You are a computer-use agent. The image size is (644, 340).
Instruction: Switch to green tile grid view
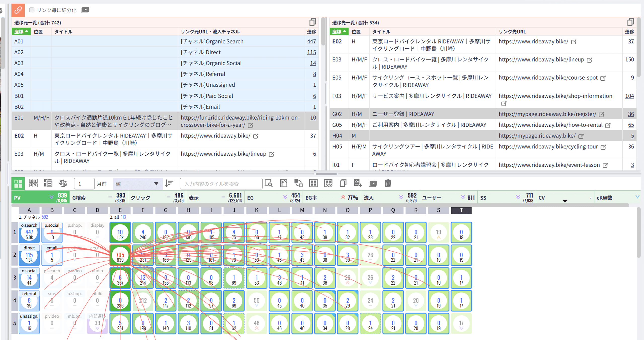(x=18, y=184)
